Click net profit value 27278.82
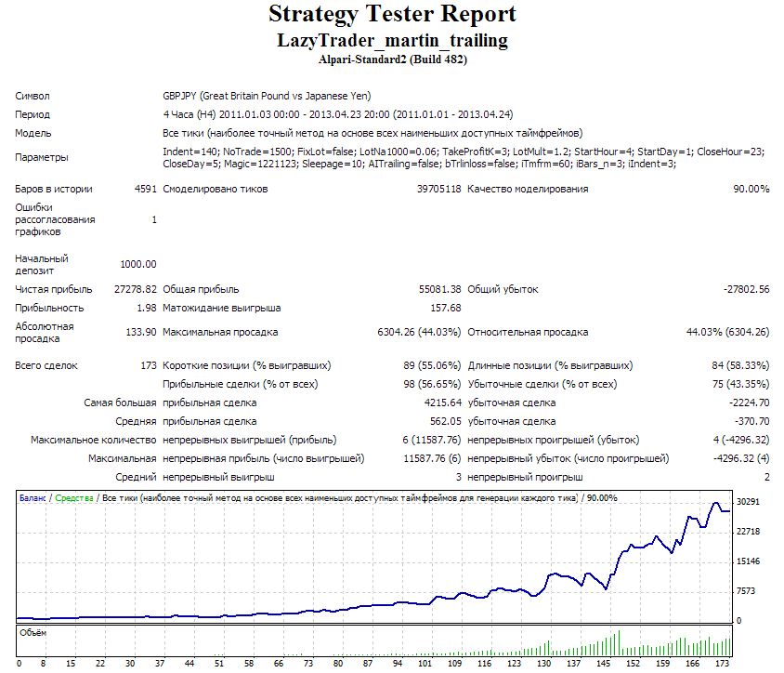This screenshot has width=784, height=673. [135, 289]
